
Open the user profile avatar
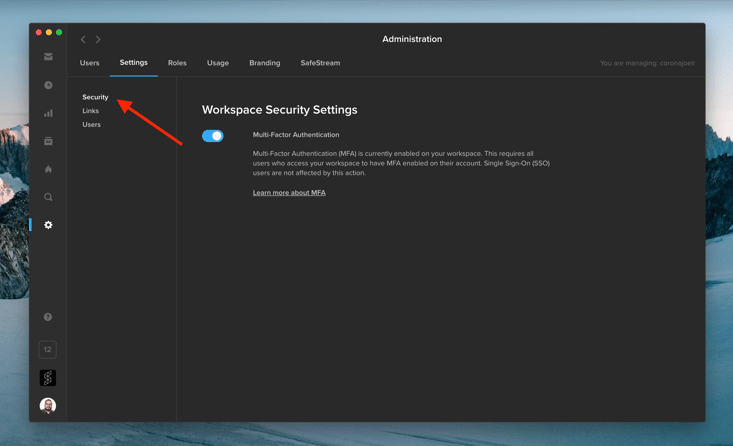tap(48, 406)
